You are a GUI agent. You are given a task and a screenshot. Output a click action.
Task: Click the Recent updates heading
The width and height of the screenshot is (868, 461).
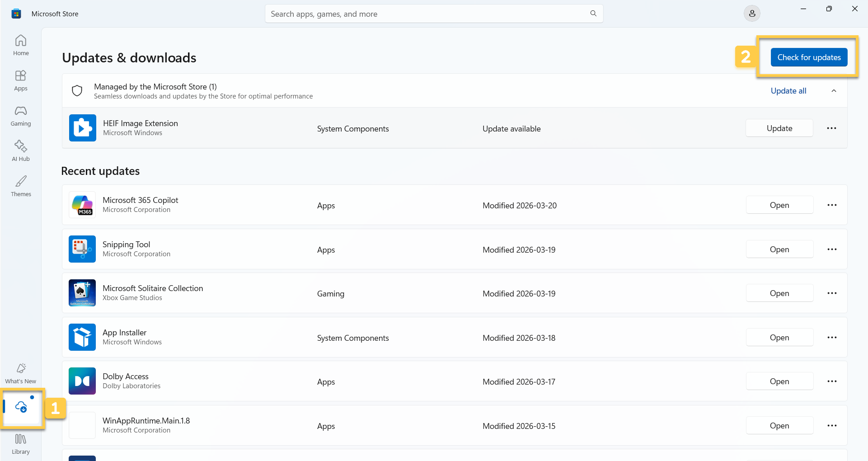point(100,171)
